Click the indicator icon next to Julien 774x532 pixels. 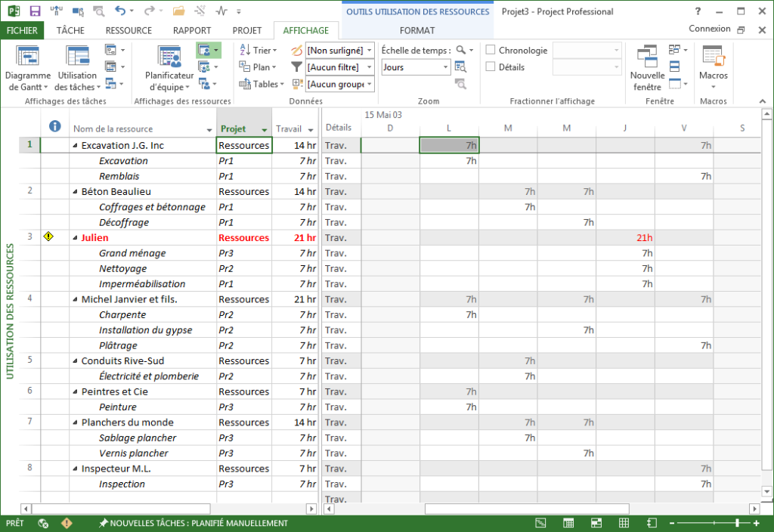[48, 237]
